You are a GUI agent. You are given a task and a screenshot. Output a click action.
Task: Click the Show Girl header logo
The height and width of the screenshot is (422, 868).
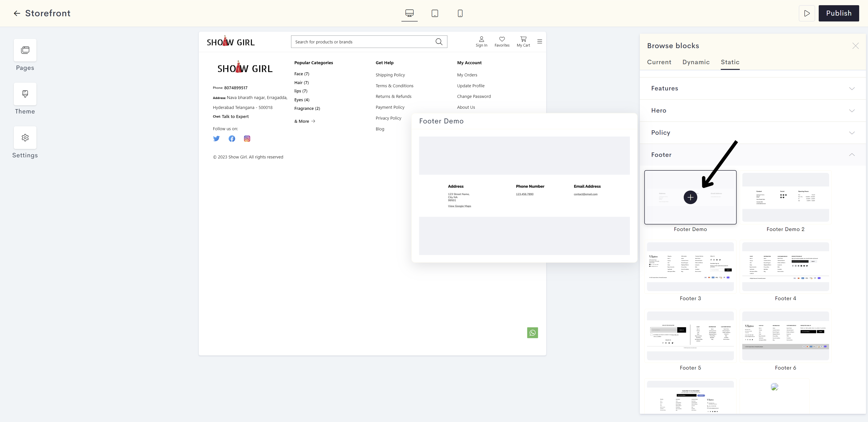coord(231,41)
